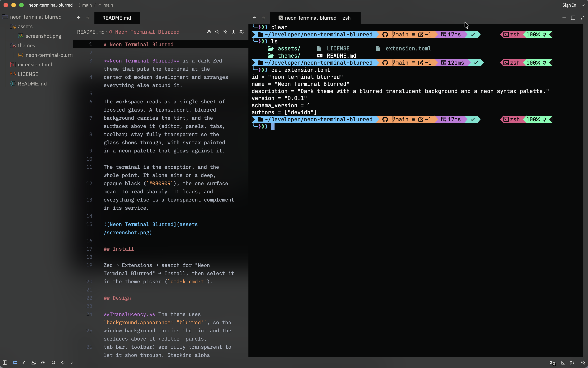Image resolution: width=588 pixels, height=368 pixels.
Task: Open the Collab Panel people icon
Action: [33, 362]
